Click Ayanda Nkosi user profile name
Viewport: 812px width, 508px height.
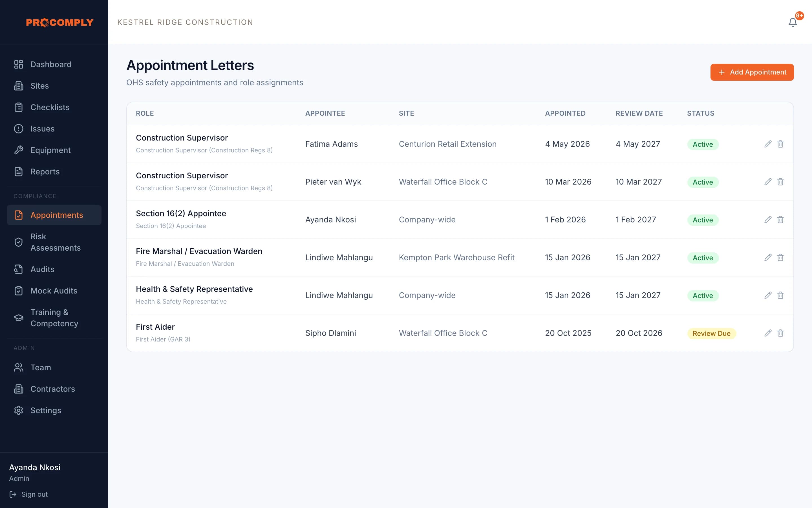35,468
